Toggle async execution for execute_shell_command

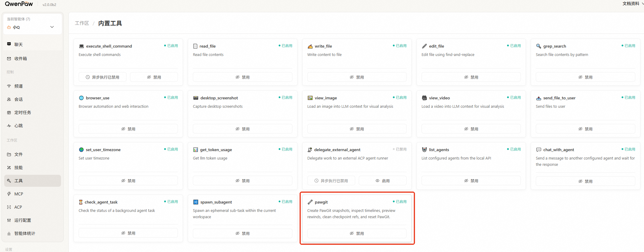pyautogui.click(x=103, y=77)
